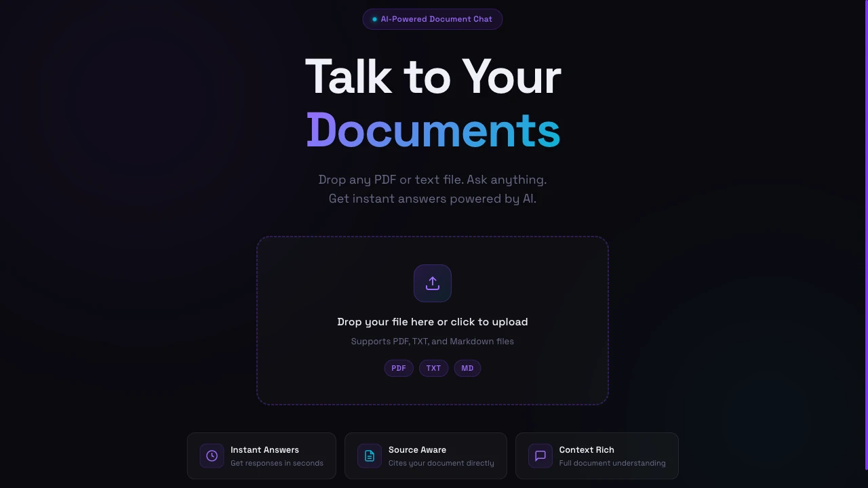Click the gradient 'Documents' heading

coord(433,130)
